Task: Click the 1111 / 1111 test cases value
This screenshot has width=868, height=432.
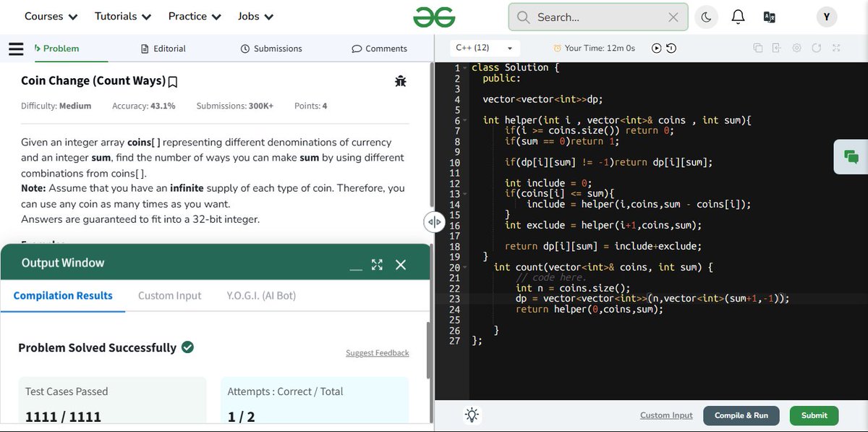Action: tap(63, 417)
